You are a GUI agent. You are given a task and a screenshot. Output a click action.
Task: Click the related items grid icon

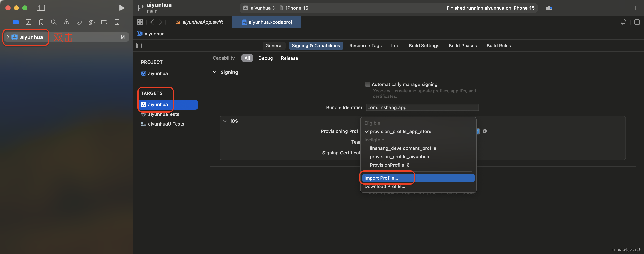tap(140, 22)
